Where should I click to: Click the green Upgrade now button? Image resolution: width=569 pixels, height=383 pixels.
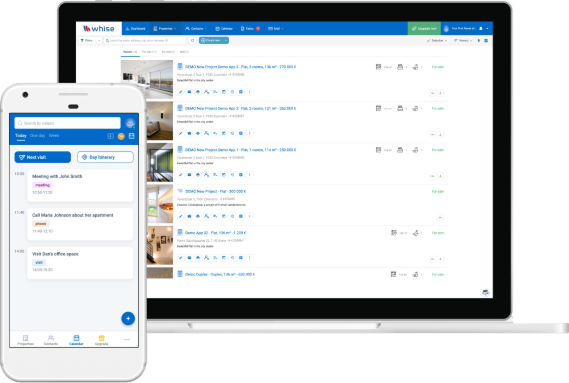tap(424, 28)
